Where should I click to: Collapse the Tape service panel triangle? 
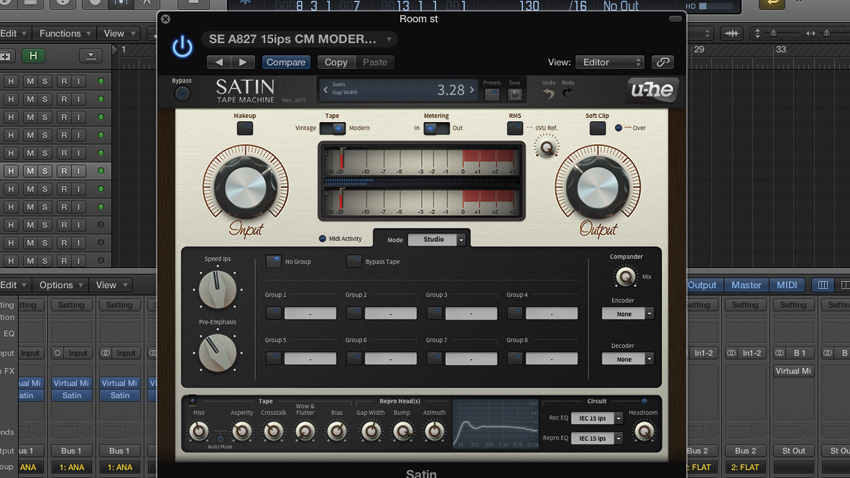[192, 401]
